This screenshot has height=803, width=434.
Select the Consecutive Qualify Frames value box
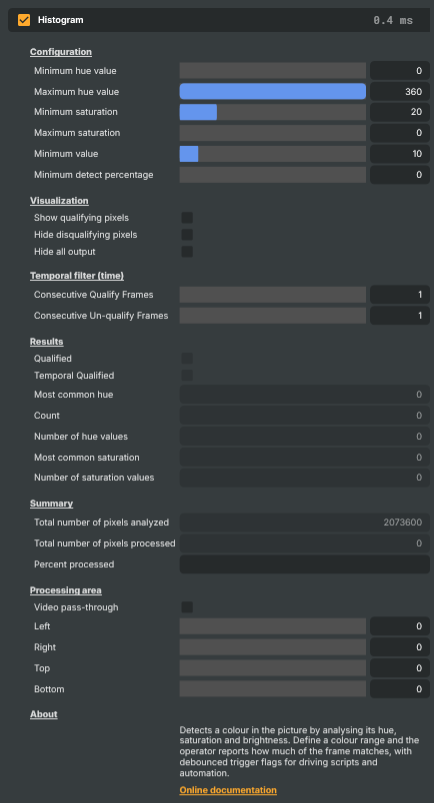click(400, 294)
